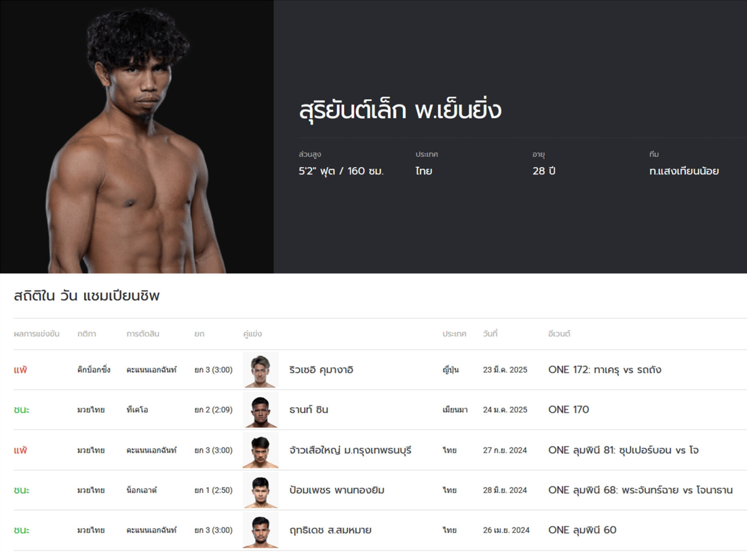Open the ONE ลุมพินี 60 event
This screenshot has width=747, height=560.
coord(582,530)
